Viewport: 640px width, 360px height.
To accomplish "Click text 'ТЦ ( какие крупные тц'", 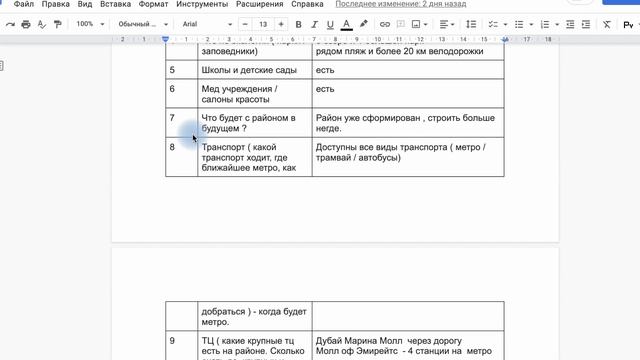I will coord(248,340).
